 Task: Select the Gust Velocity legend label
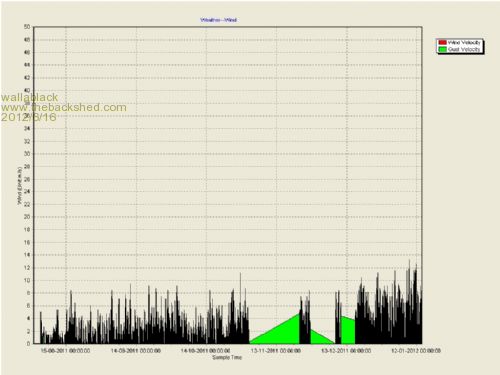pos(464,49)
